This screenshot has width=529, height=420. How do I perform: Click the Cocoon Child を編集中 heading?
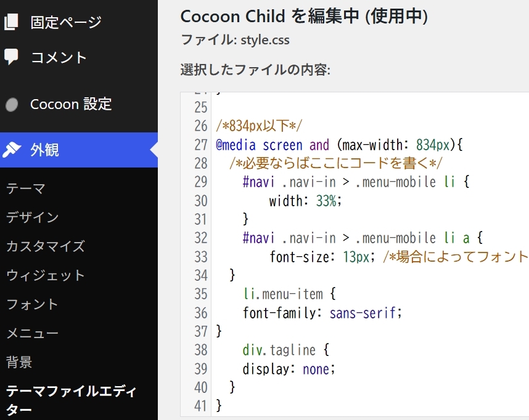[x=305, y=16]
